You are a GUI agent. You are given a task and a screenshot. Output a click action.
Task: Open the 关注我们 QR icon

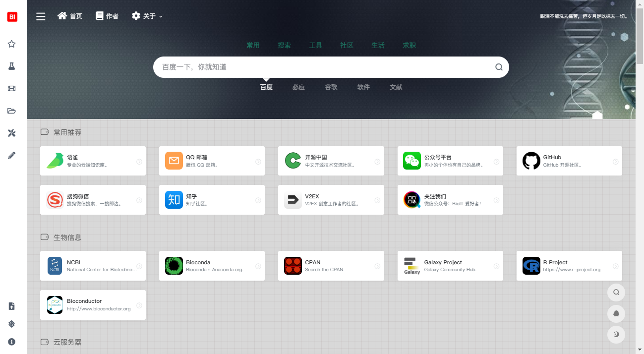point(412,200)
